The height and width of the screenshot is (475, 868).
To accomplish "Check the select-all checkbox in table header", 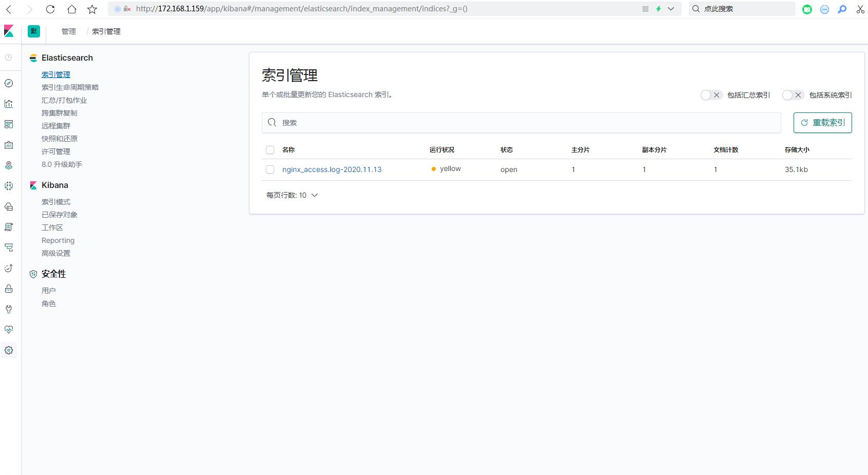I will pos(270,150).
